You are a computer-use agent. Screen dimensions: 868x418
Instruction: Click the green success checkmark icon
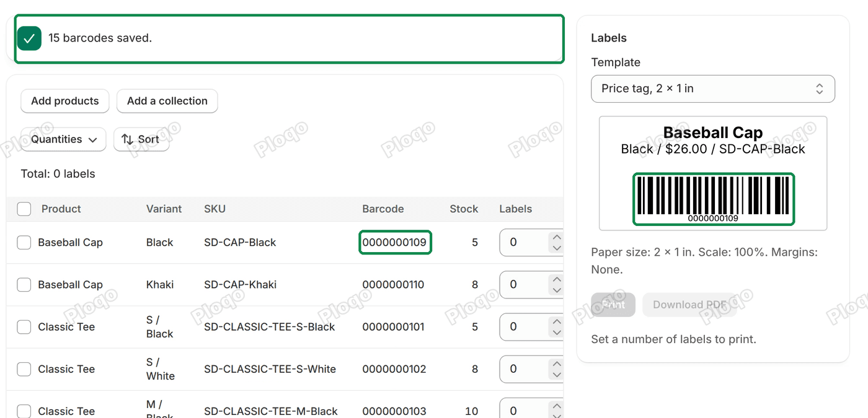coord(29,38)
